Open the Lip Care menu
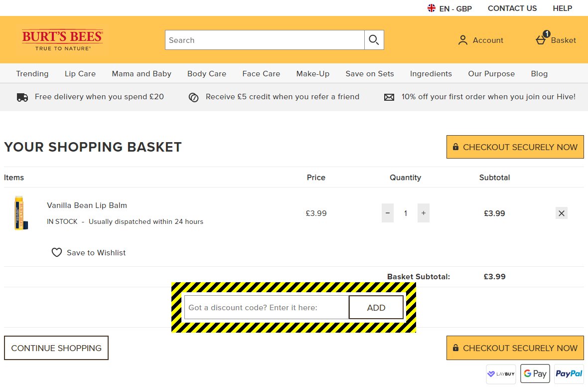Image resolution: width=588 pixels, height=389 pixels. (x=80, y=74)
